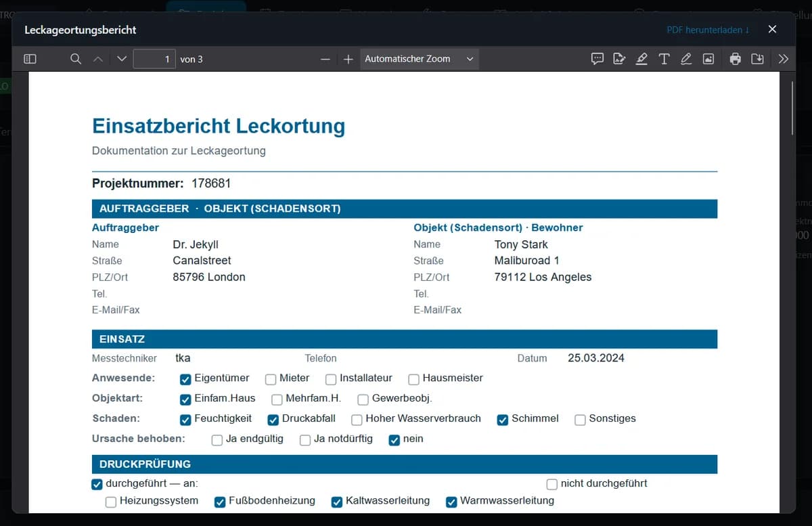
Task: Uncheck the Kaltwasserleitung checkbox
Action: pyautogui.click(x=337, y=502)
